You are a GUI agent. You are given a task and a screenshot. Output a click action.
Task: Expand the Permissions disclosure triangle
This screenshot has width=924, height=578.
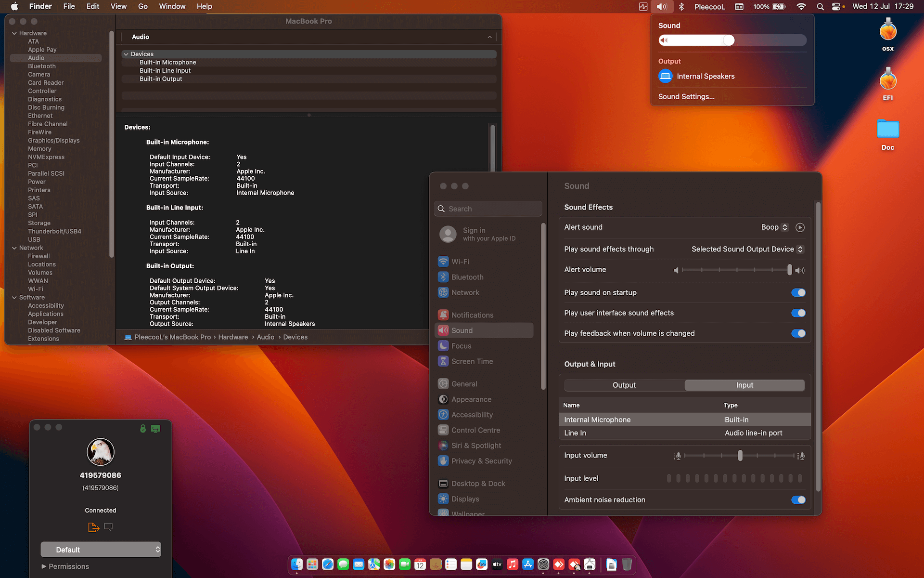click(x=44, y=566)
